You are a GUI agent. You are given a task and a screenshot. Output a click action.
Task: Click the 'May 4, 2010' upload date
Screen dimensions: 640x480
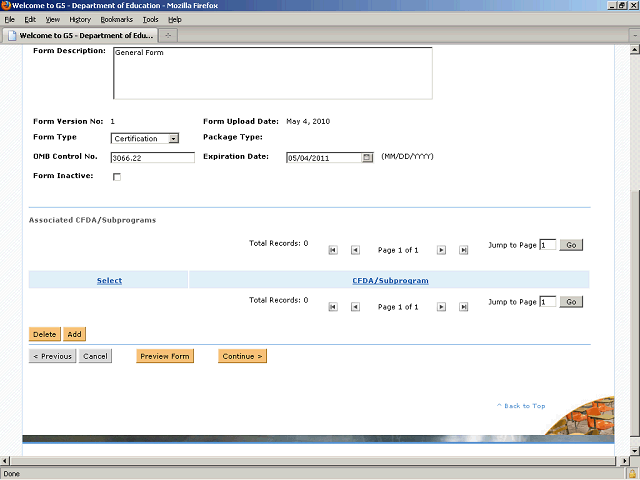click(x=308, y=121)
